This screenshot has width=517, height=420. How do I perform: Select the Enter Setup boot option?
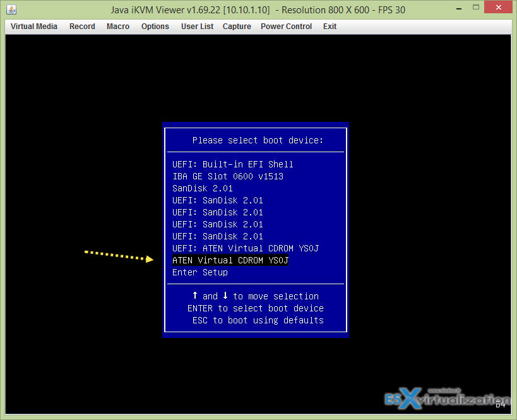coord(200,272)
